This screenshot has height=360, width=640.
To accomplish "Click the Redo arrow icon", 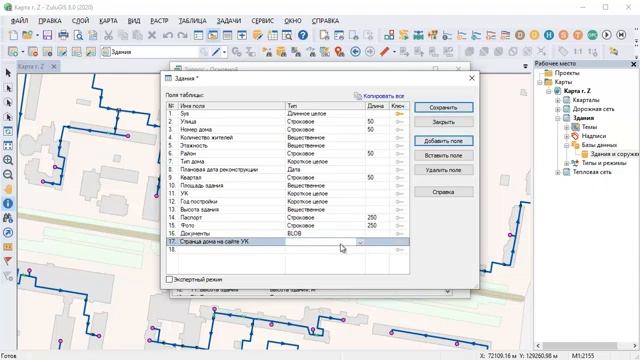I will click(182, 35).
